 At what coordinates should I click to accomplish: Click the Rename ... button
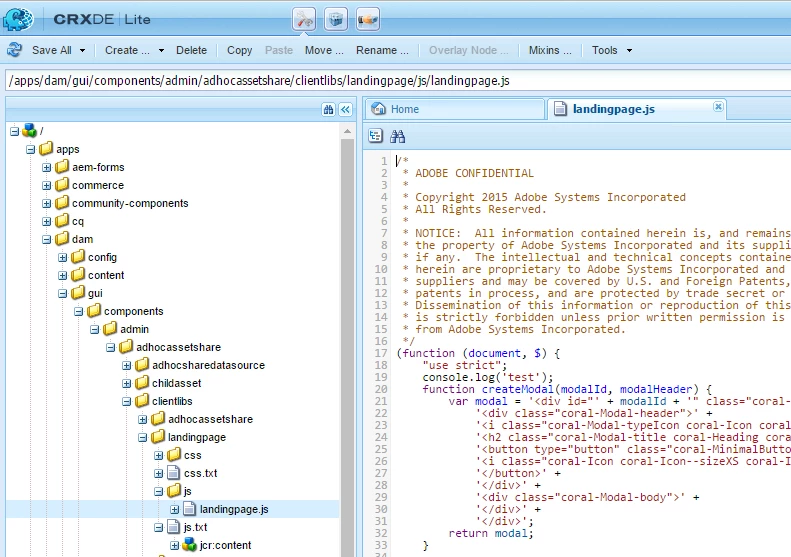(x=382, y=50)
